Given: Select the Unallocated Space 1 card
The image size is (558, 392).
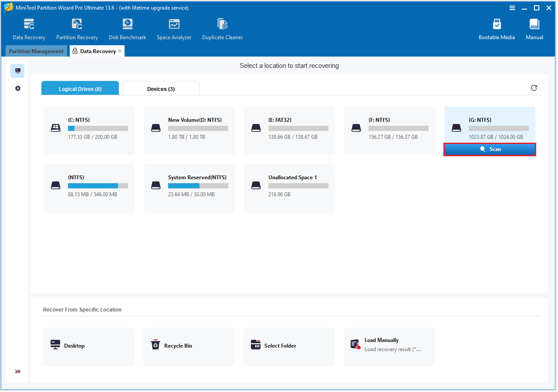Looking at the screenshot, I should pos(290,188).
